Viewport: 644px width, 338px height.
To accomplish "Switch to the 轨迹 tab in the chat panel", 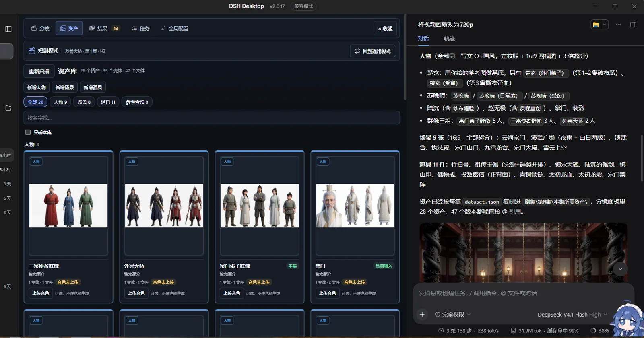I will click(449, 39).
